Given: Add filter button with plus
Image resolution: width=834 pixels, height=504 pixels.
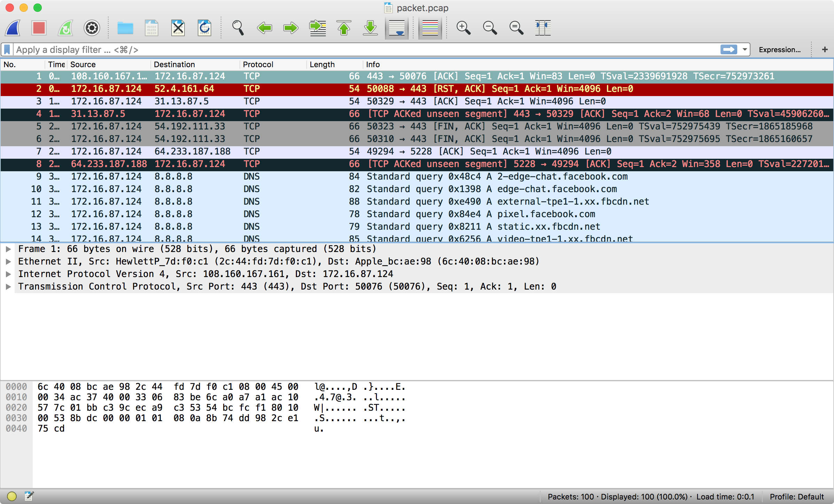Looking at the screenshot, I should pos(825,49).
